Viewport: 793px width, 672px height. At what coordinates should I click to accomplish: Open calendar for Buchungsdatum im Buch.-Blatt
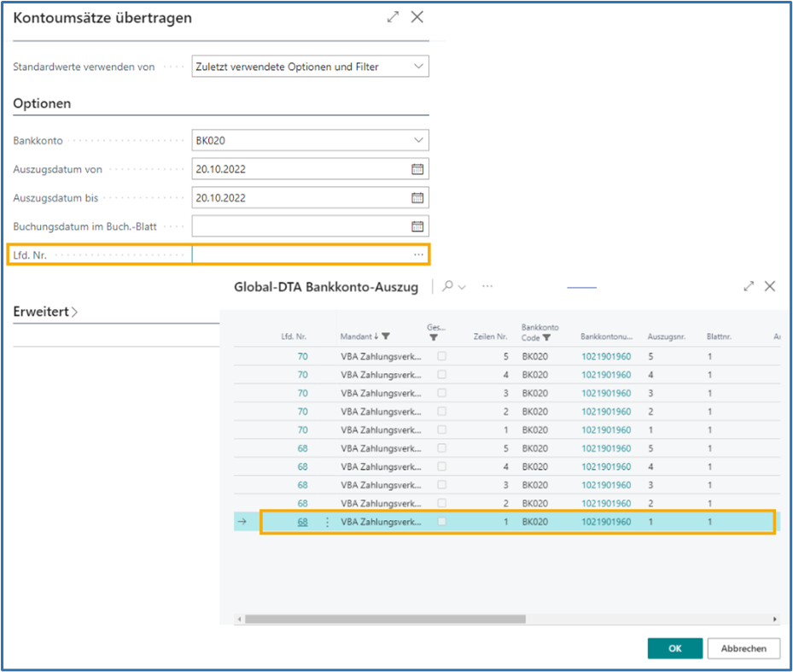[x=417, y=226]
